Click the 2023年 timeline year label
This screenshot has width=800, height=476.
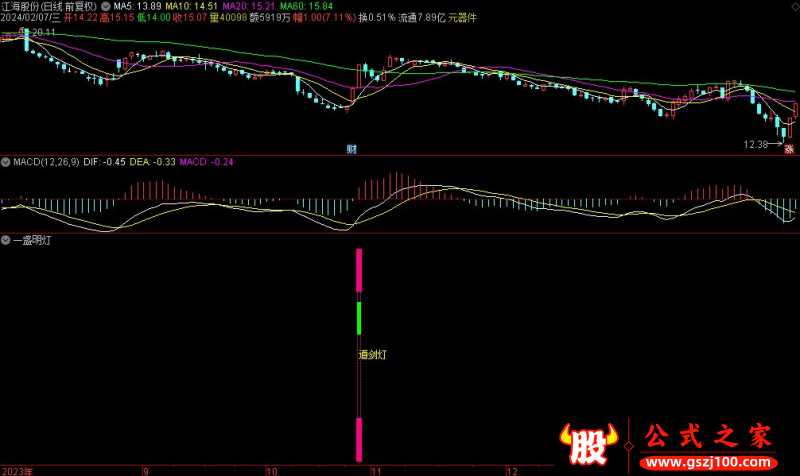(x=18, y=470)
